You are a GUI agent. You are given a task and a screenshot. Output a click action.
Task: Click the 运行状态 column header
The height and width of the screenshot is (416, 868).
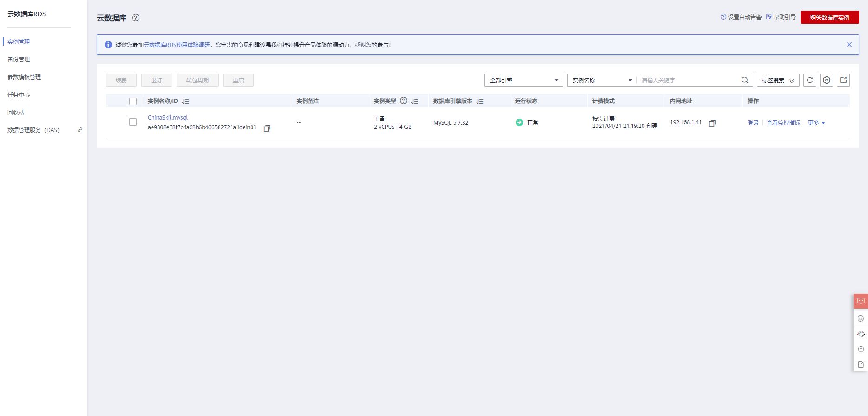pyautogui.click(x=526, y=101)
